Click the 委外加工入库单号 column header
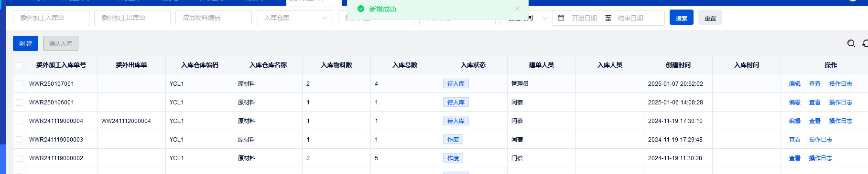 pyautogui.click(x=61, y=65)
